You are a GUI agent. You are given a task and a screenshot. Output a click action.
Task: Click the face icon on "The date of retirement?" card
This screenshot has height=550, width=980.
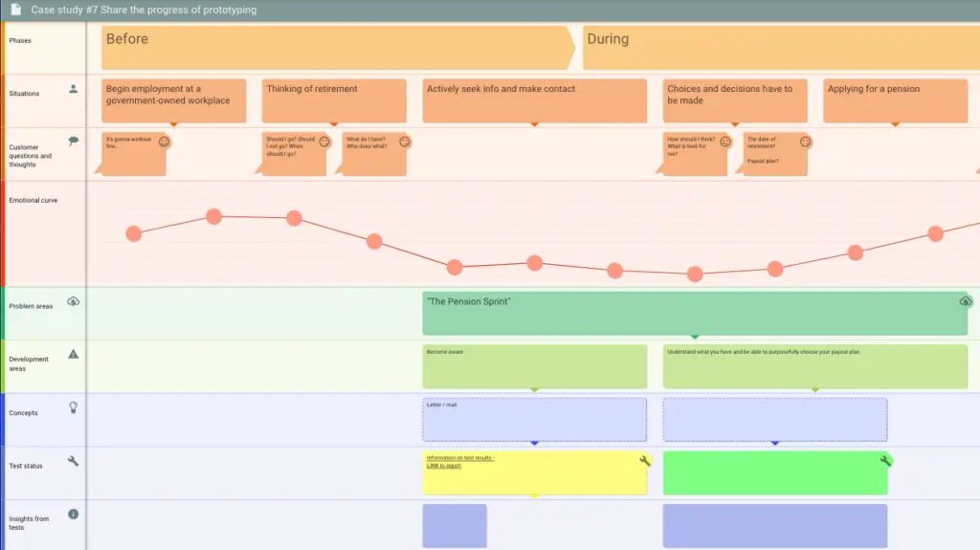click(x=806, y=142)
